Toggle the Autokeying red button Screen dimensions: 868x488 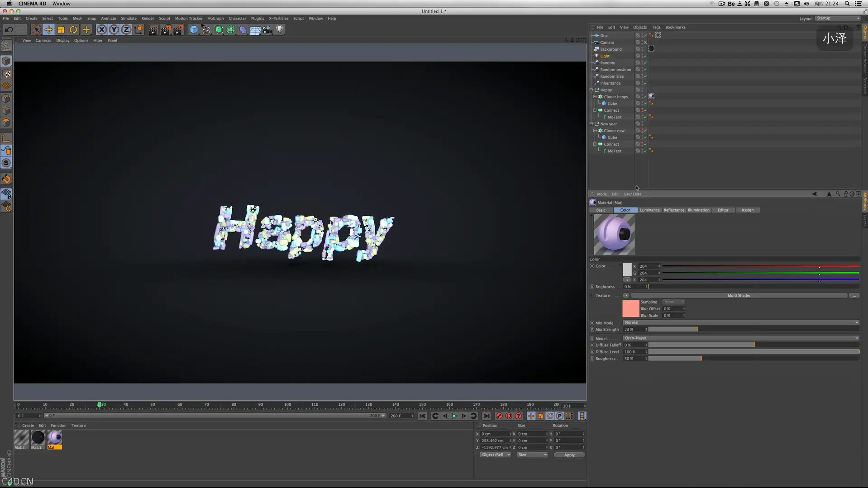click(509, 416)
